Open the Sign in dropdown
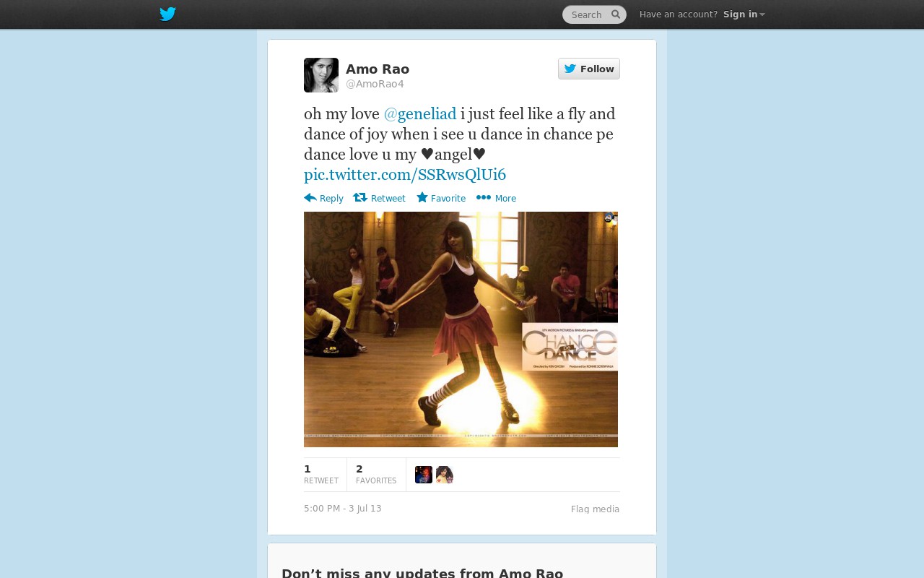Viewport: 924px width, 578px height. (x=744, y=14)
